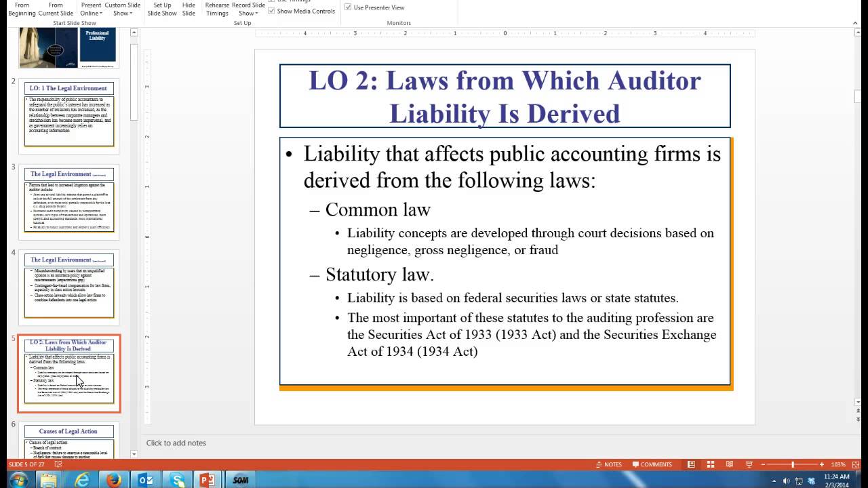Open the Custom Slide Show dropdown
Screen dimensions: 868x488
(x=123, y=9)
